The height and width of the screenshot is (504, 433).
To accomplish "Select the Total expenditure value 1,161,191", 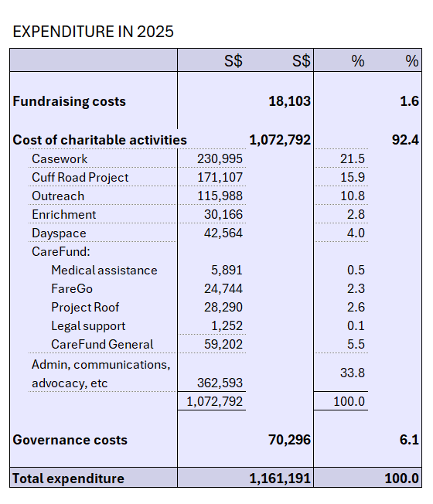I will click(280, 478).
